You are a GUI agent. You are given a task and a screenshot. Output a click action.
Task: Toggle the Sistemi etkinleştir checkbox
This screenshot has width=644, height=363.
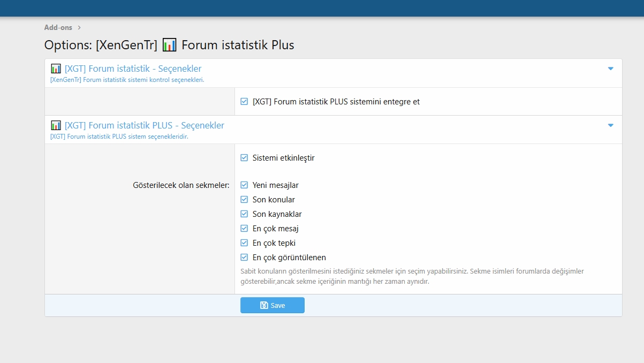244,158
